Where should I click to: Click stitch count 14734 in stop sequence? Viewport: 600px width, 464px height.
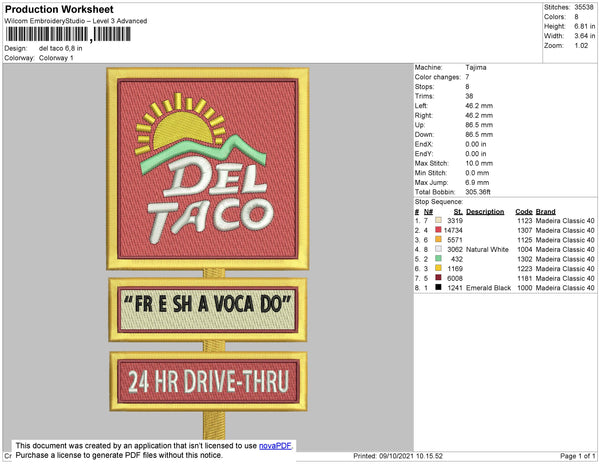pyautogui.click(x=453, y=230)
